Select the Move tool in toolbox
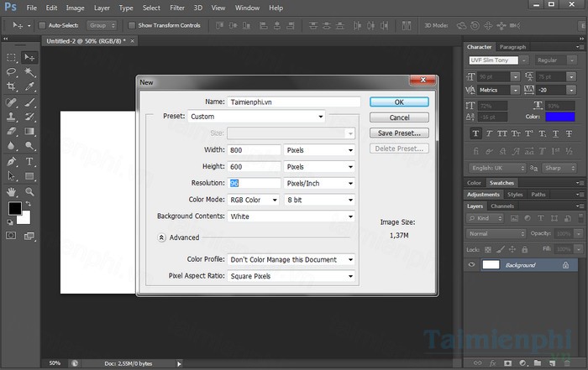The image size is (588, 370). [x=29, y=57]
